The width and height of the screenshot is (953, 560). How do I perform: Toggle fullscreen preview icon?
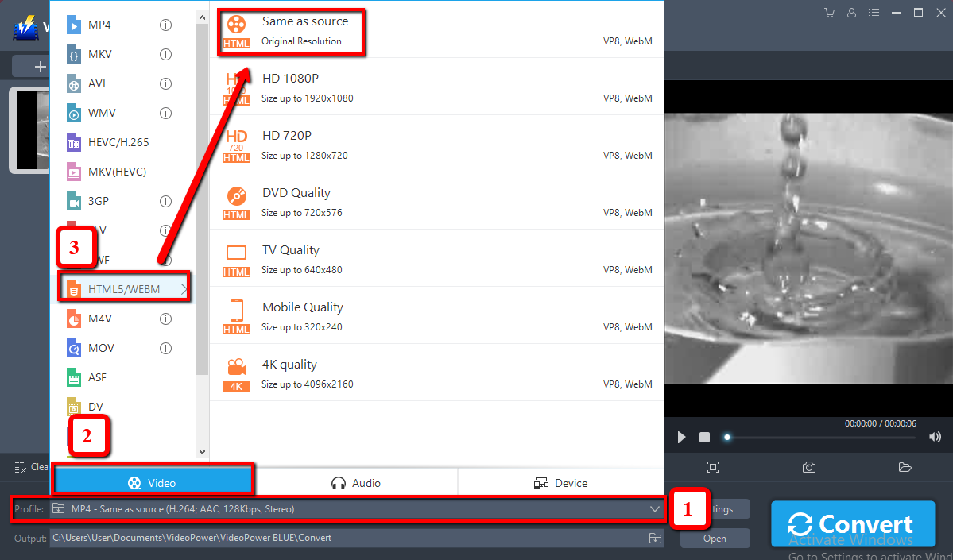coord(713,467)
